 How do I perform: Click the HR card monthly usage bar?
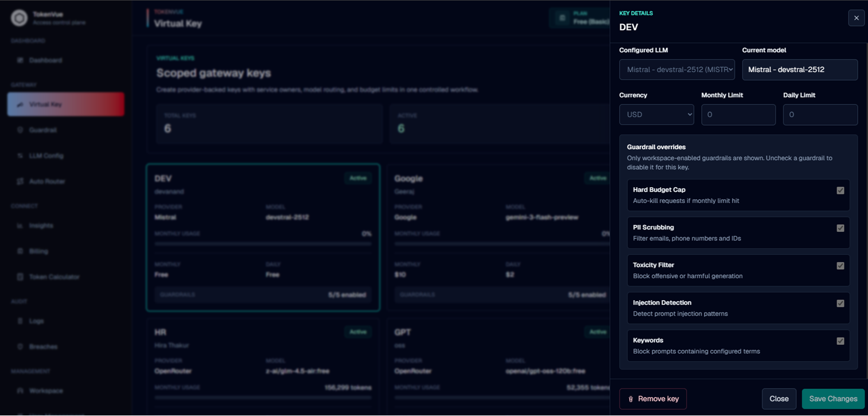click(x=263, y=397)
